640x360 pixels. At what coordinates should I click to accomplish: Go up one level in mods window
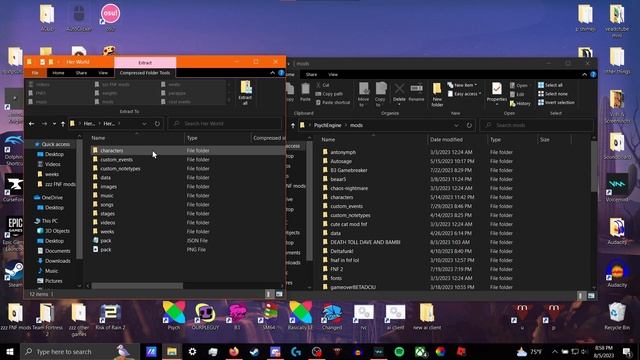pos(293,125)
